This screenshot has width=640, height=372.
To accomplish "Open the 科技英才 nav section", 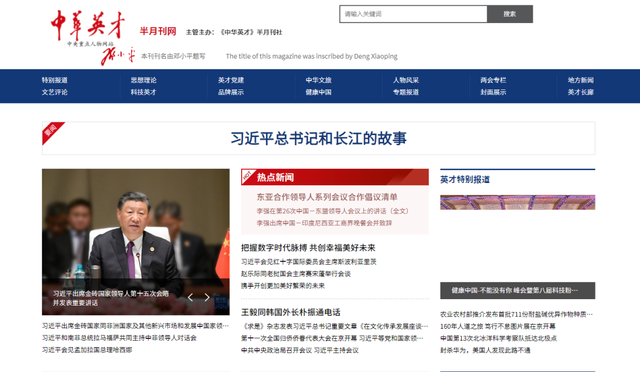I will tap(144, 92).
